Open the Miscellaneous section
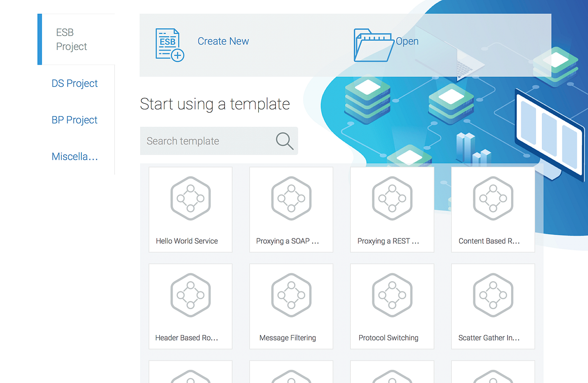Viewport: 588px width, 383px height. [x=74, y=156]
